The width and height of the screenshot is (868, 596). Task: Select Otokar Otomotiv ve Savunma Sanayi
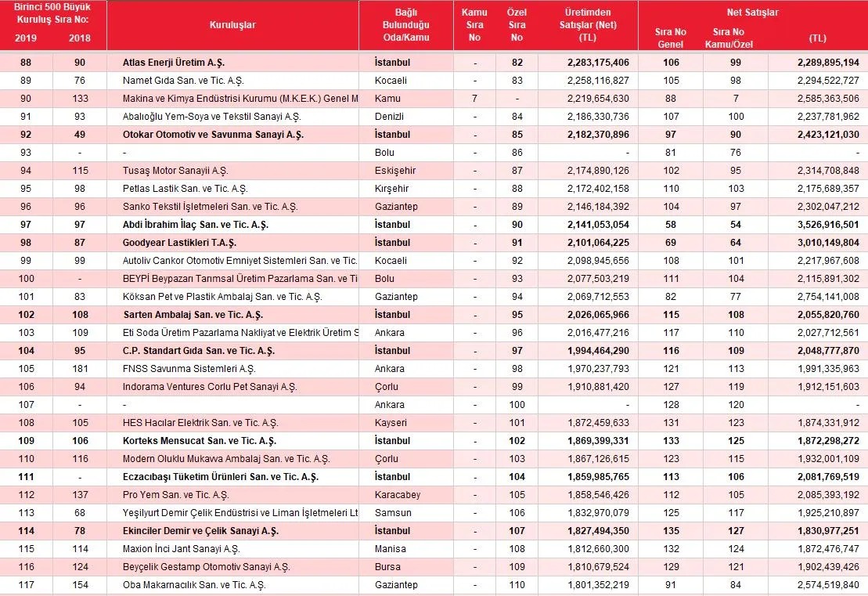tap(213, 135)
